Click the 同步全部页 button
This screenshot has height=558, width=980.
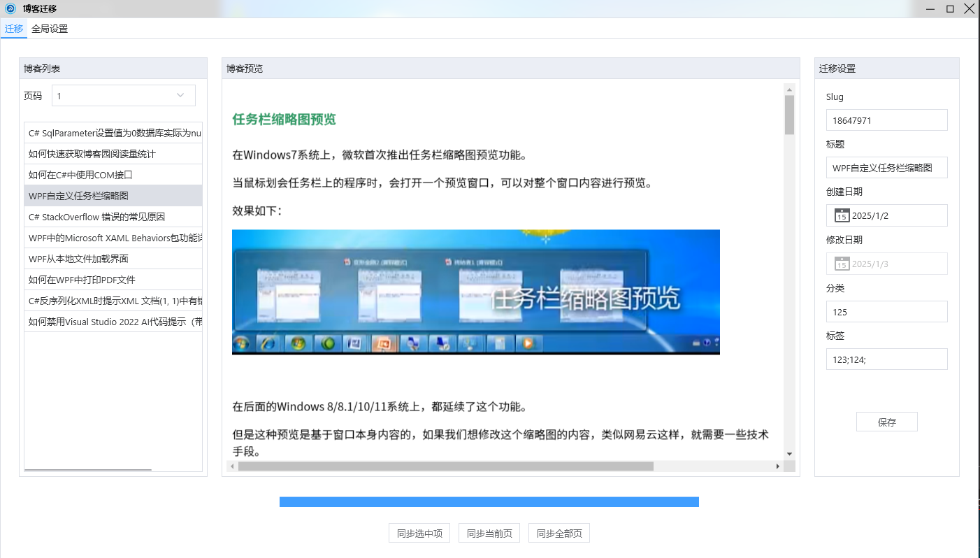pos(559,533)
